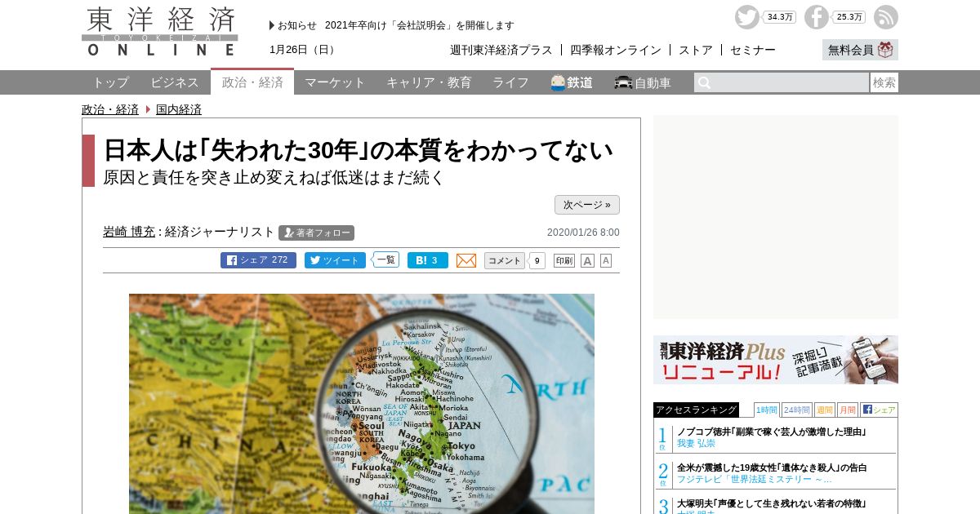Click the 印刷 print button
980x514 pixels.
(x=564, y=261)
